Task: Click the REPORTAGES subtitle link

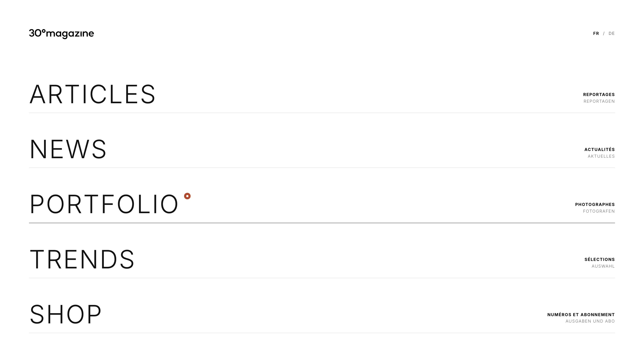Action: pos(599,95)
